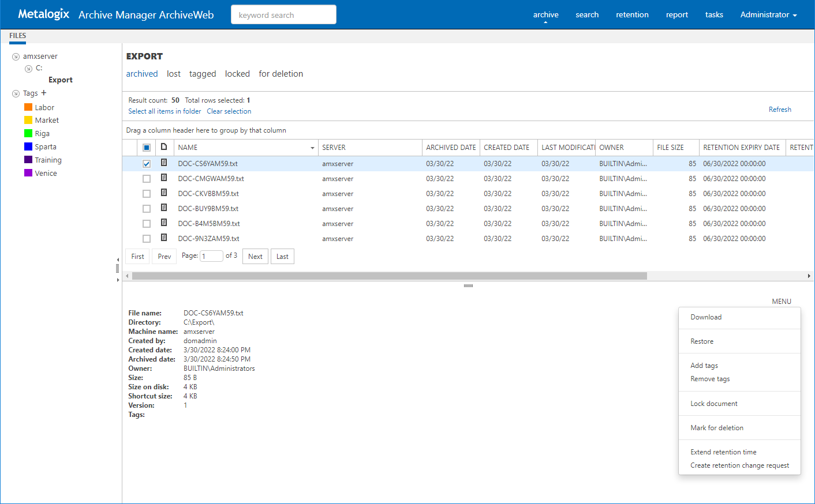Click the file icon for DOC-CMGWAM59.txt
Image resolution: width=815 pixels, height=504 pixels.
point(164,178)
